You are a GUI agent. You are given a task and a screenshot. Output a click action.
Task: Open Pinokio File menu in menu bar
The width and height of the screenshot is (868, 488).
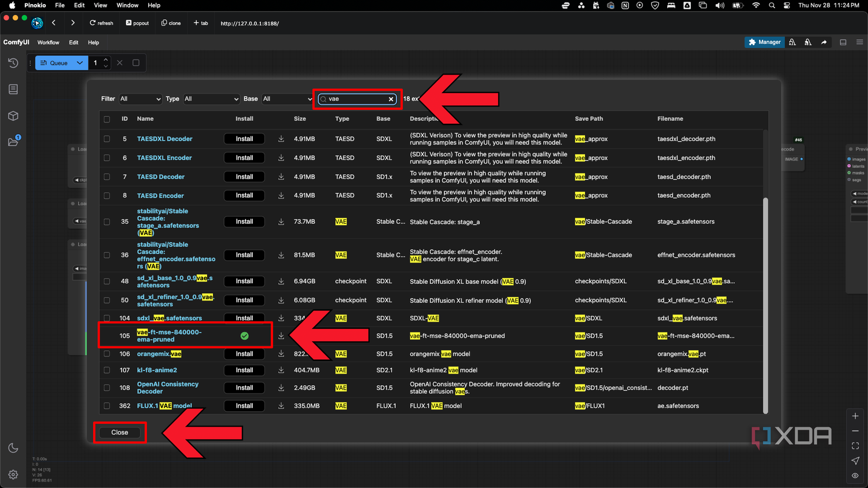coord(60,5)
